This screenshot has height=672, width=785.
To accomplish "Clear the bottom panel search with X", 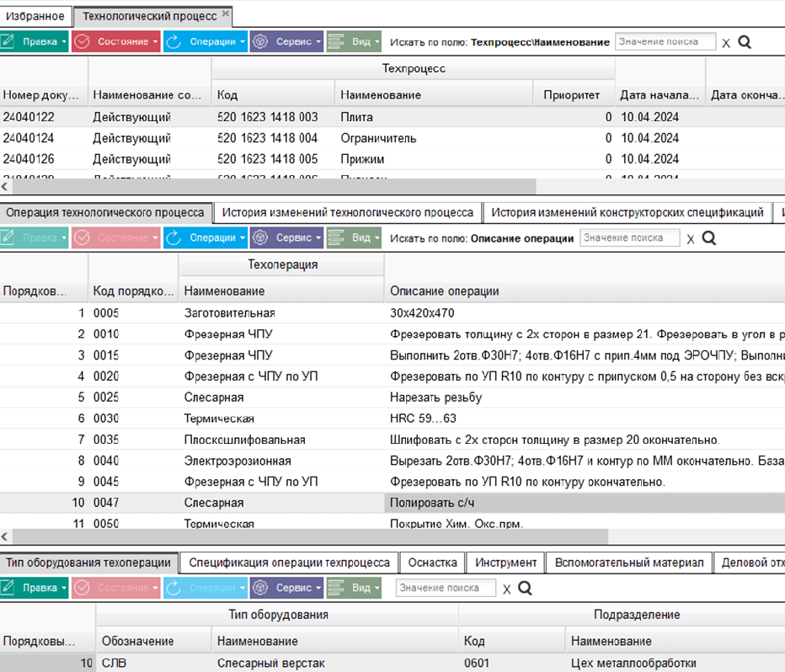I will [507, 589].
